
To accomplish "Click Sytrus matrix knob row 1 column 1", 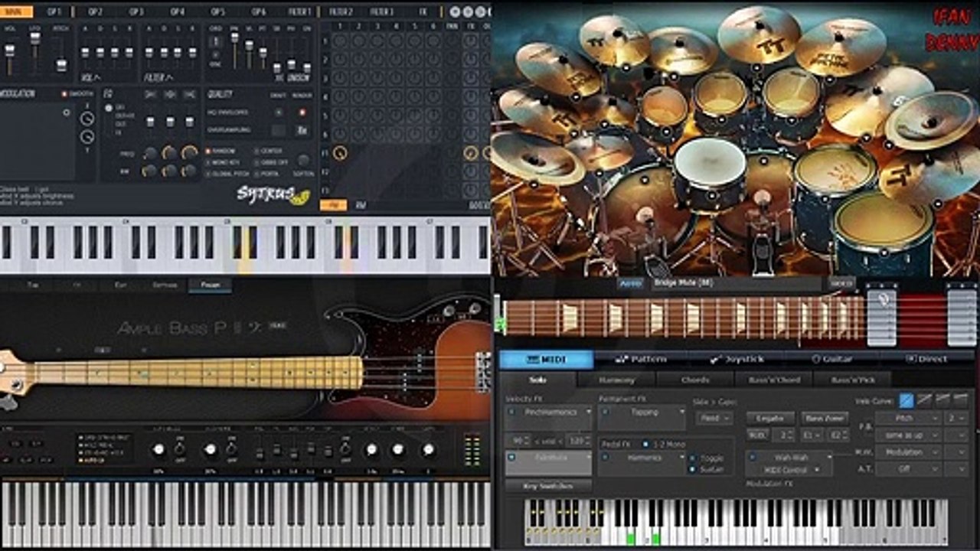I will (x=340, y=41).
